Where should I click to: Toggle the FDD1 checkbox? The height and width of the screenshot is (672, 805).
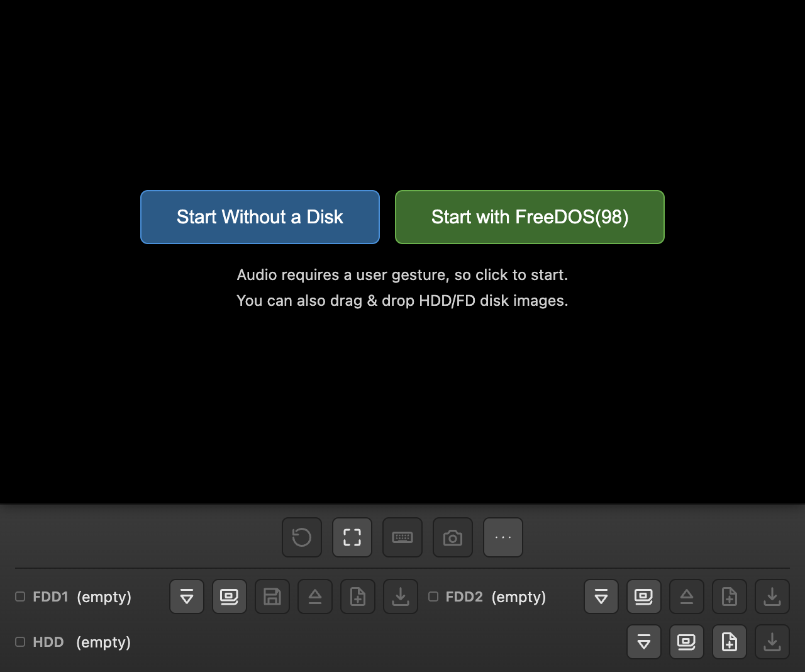click(20, 596)
